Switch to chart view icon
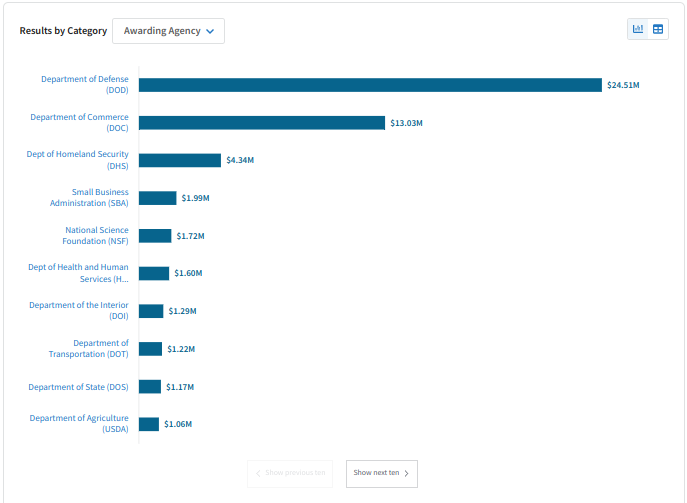This screenshot has height=503, width=687. (638, 29)
